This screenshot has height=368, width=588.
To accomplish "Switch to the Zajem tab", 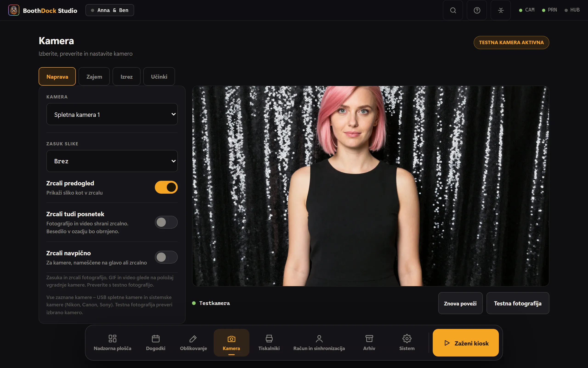I will tap(94, 76).
